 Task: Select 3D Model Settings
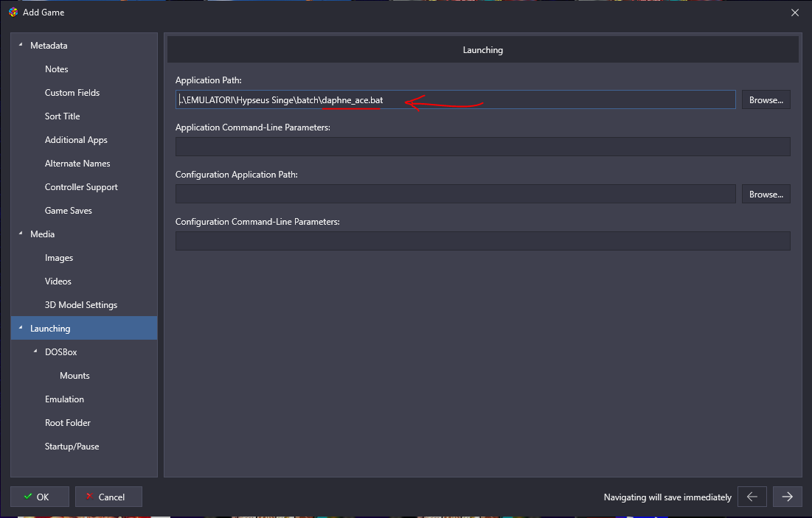point(81,305)
